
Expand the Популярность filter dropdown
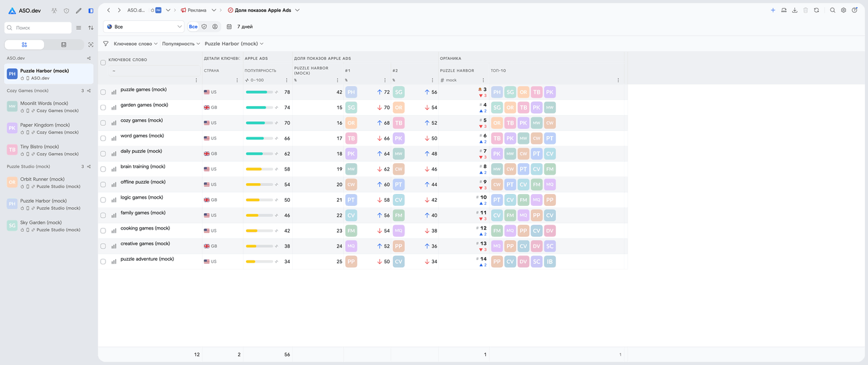coord(181,43)
